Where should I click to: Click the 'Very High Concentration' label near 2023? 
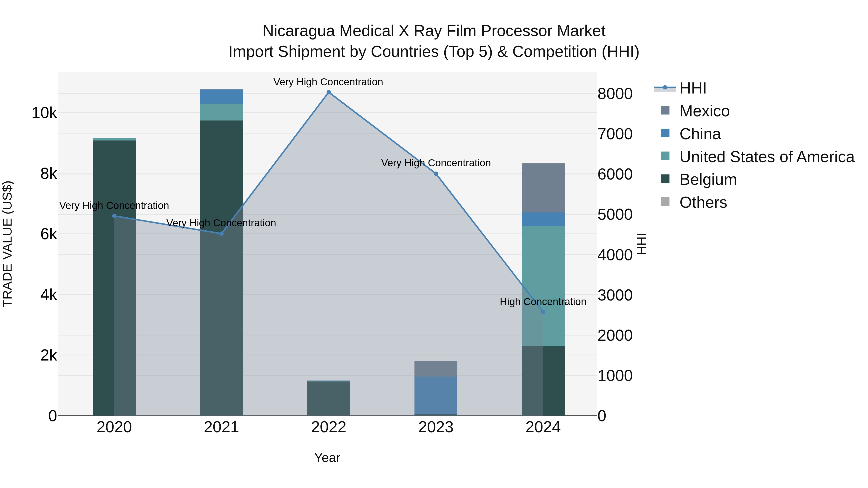click(x=436, y=163)
